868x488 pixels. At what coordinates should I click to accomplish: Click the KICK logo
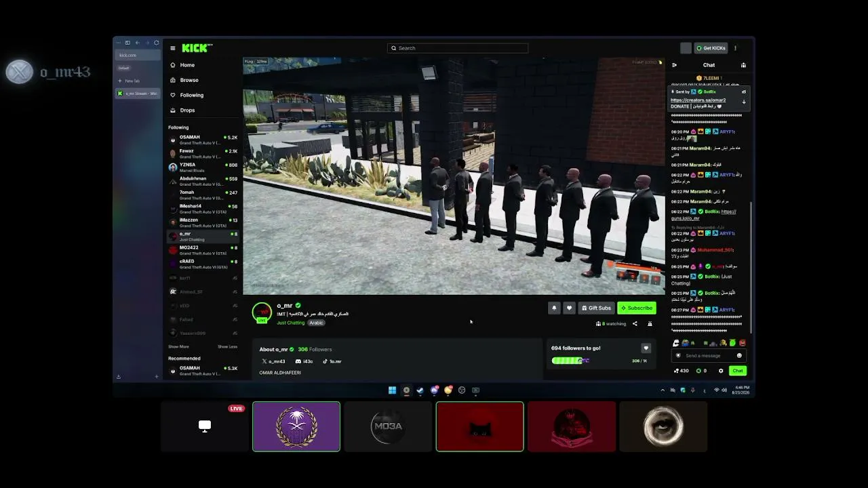pyautogui.click(x=195, y=48)
